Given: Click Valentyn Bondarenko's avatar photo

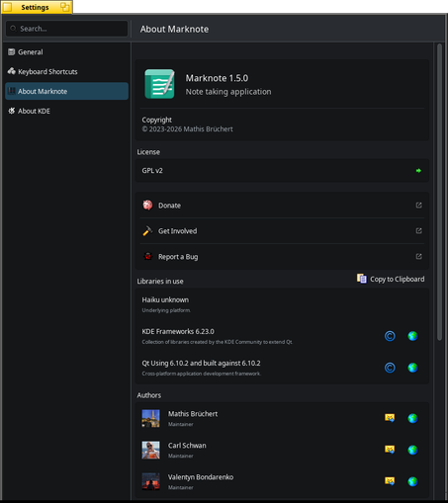Looking at the screenshot, I should tap(150, 481).
